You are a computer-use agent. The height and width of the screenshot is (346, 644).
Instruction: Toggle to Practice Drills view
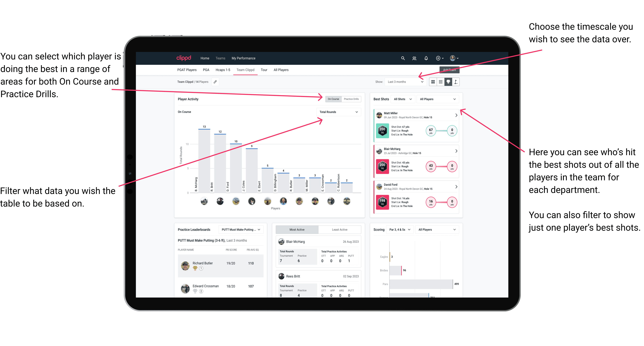352,99
